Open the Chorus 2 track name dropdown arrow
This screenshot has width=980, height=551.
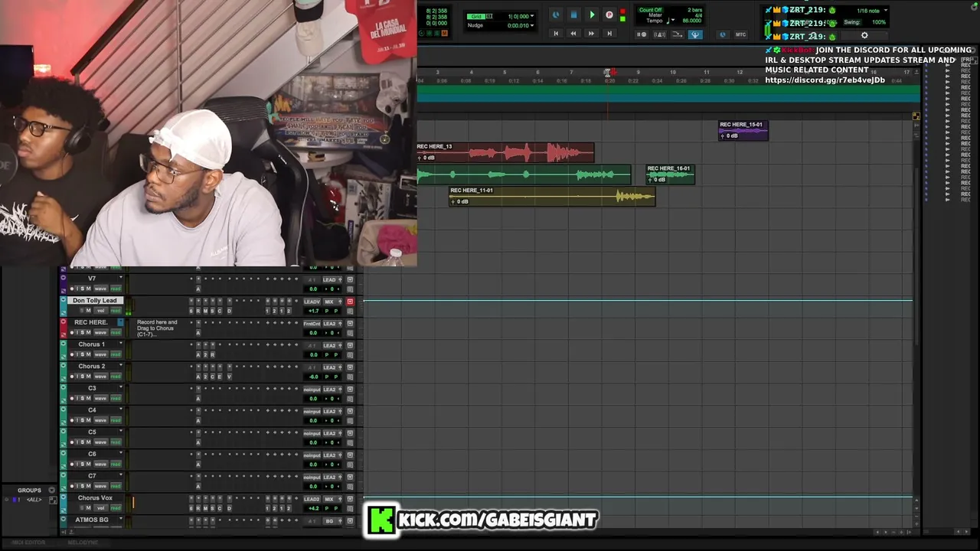pyautogui.click(x=120, y=366)
